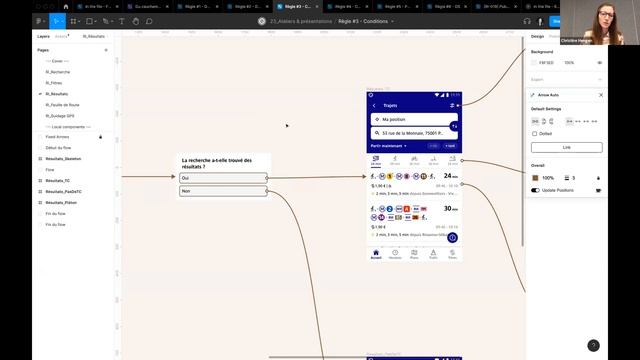Click the blue Share button

pyautogui.click(x=555, y=21)
